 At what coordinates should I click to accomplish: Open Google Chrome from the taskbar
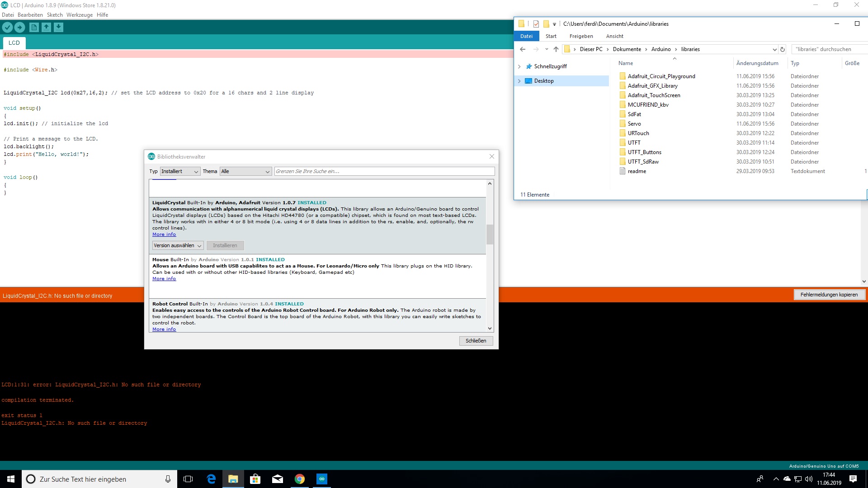[300, 479]
